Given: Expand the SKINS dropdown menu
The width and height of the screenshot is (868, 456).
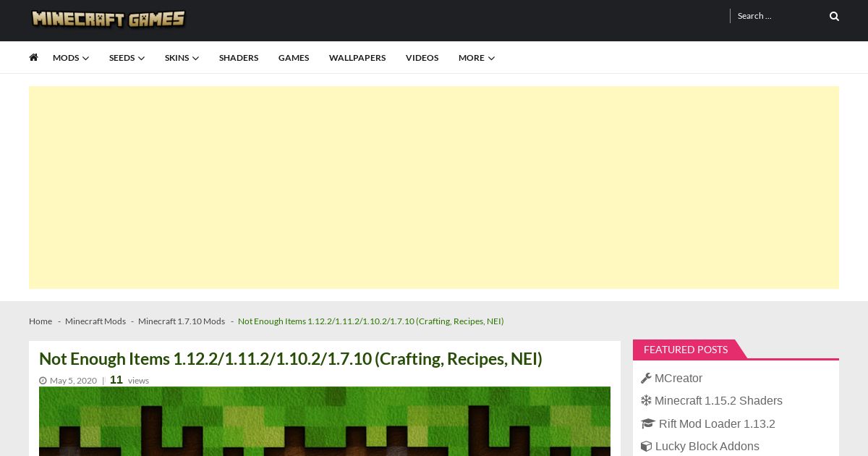Looking at the screenshot, I should click(x=182, y=58).
